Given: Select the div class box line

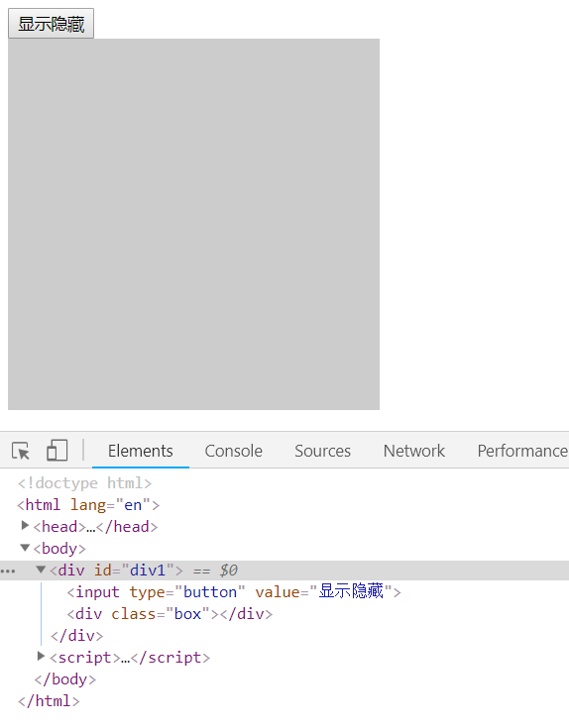Looking at the screenshot, I should (170, 614).
